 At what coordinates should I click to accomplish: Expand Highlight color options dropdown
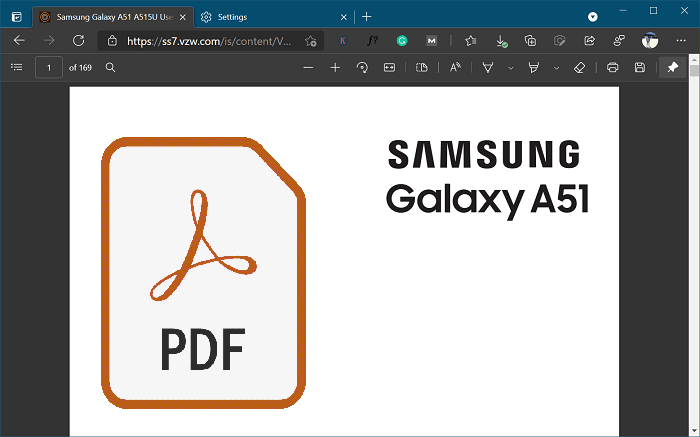click(x=556, y=68)
